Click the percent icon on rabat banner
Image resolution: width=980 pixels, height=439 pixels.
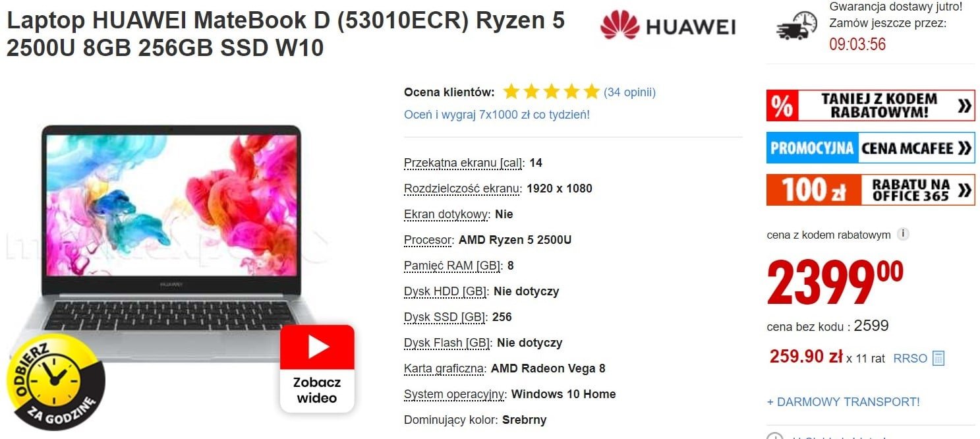[782, 106]
